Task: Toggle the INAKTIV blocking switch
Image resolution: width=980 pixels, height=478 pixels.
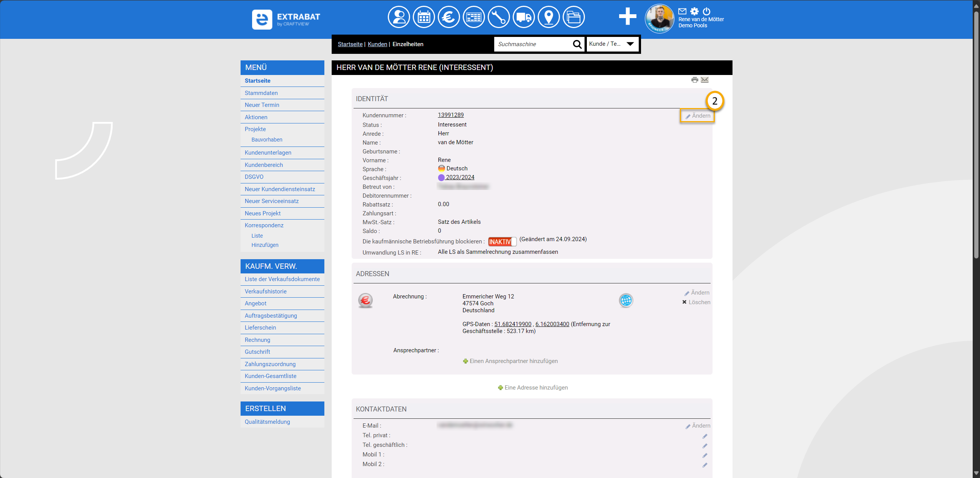Action: point(502,241)
